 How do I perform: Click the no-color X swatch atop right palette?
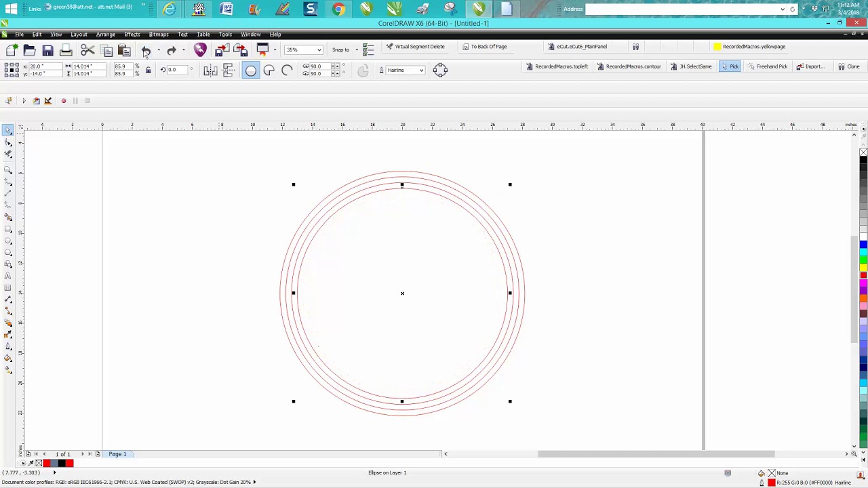coord(863,152)
